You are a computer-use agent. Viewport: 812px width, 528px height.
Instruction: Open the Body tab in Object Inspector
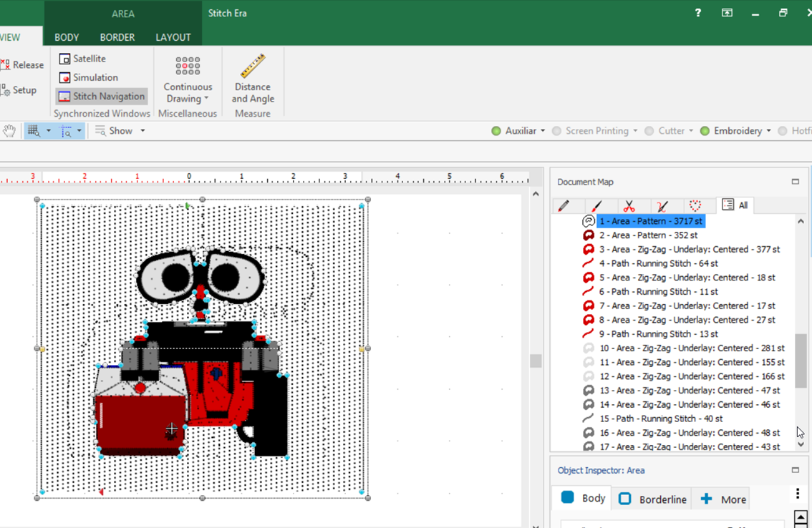pos(583,499)
